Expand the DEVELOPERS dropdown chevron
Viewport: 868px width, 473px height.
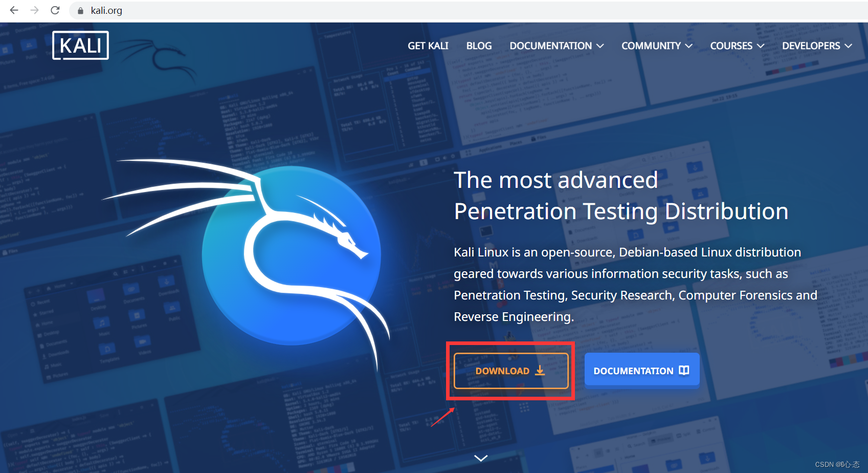coord(849,46)
